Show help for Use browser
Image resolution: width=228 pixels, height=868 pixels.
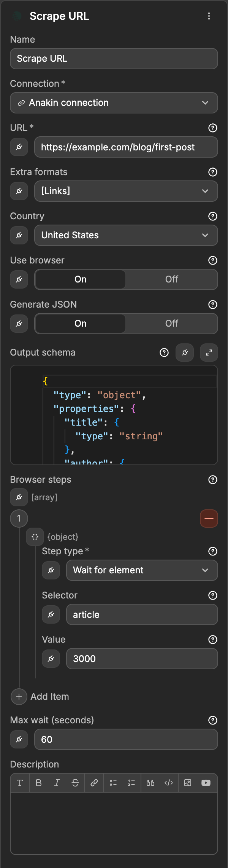[x=213, y=260]
